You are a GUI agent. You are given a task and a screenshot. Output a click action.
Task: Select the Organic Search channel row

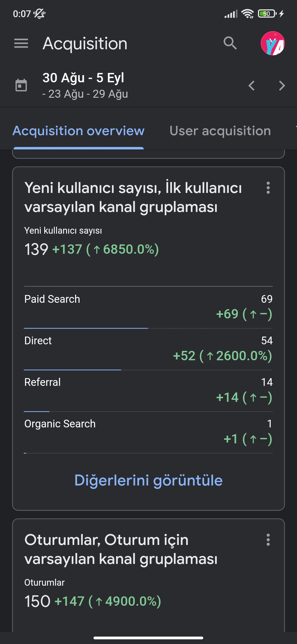[x=148, y=432]
